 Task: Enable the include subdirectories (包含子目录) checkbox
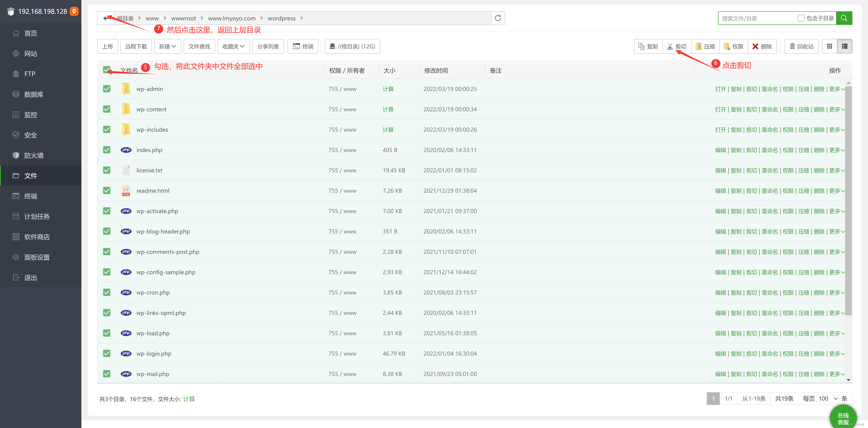click(x=801, y=18)
